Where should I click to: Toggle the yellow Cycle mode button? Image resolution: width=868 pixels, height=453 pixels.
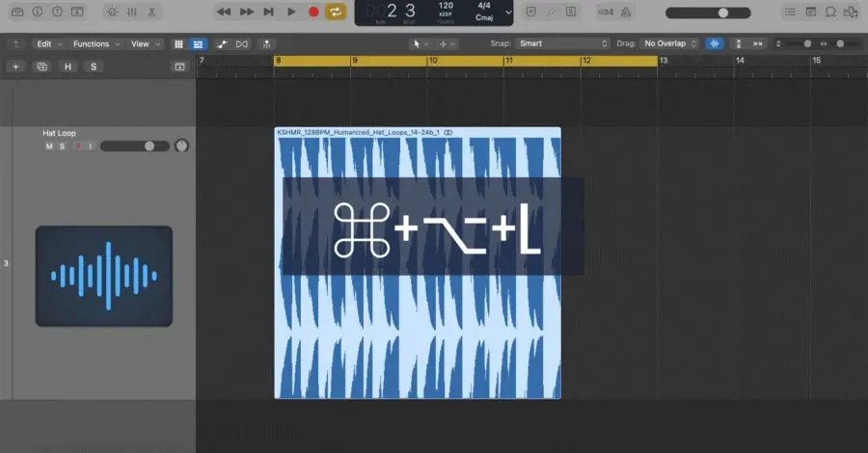pos(336,12)
